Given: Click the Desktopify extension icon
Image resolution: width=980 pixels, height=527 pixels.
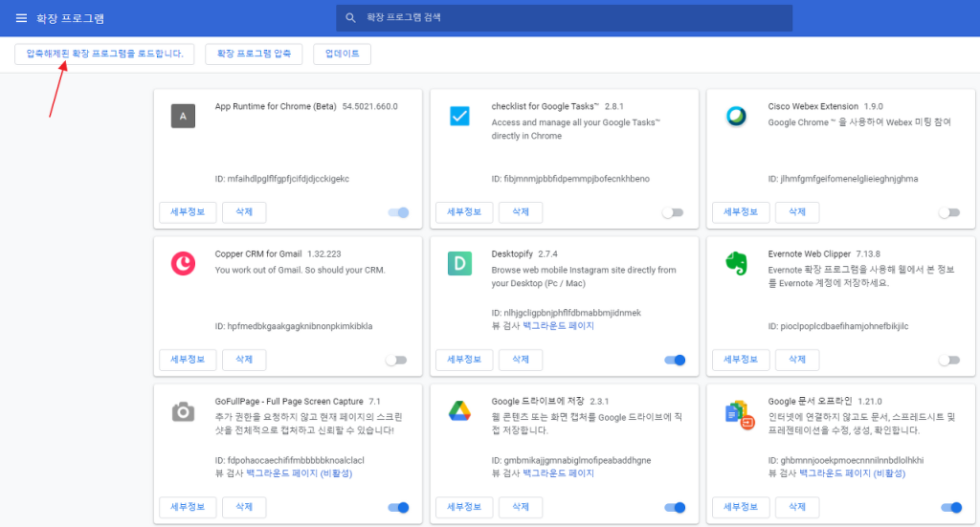Looking at the screenshot, I should click(459, 264).
